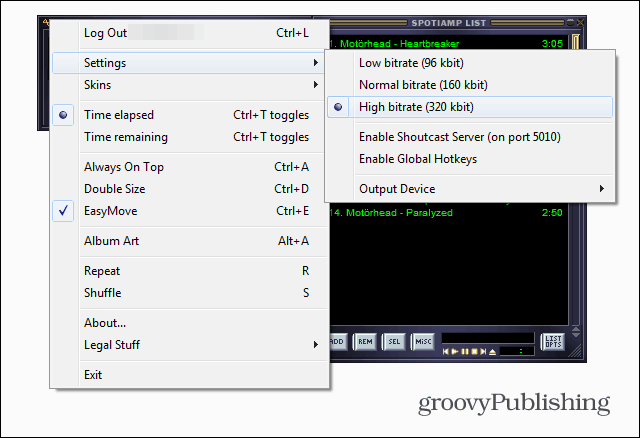Open Album Art menu item
Image resolution: width=640 pixels, height=438 pixels.
(x=189, y=241)
